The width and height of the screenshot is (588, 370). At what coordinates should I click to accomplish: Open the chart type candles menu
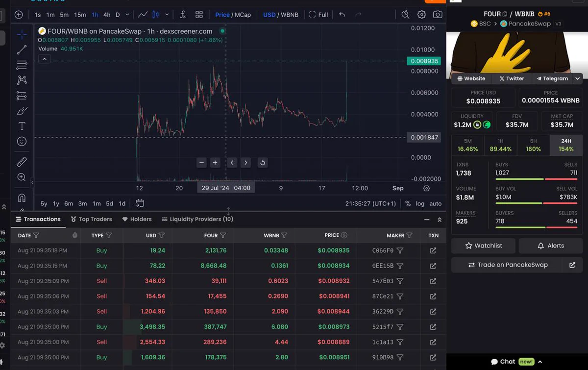point(156,15)
